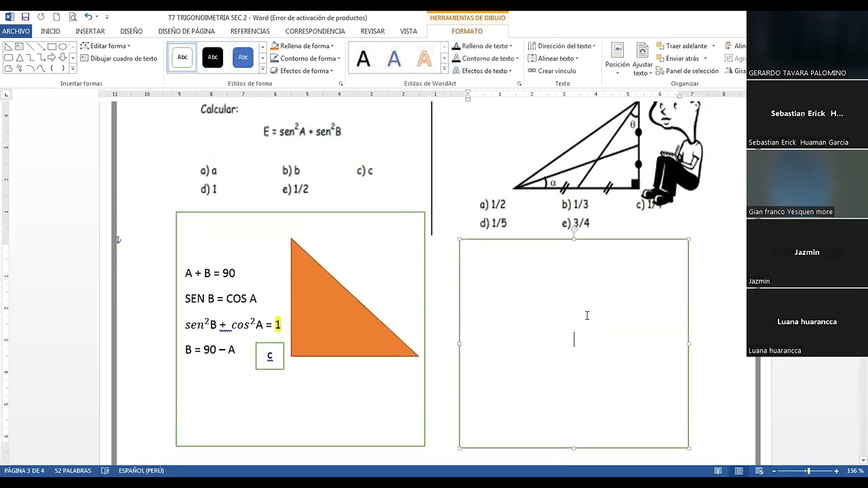Apply the black Abc shape style
This screenshot has height=488, width=868.
pos(212,58)
